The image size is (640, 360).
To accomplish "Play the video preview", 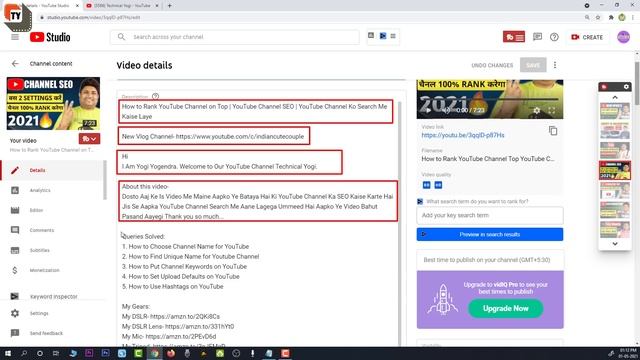I will coord(428,110).
